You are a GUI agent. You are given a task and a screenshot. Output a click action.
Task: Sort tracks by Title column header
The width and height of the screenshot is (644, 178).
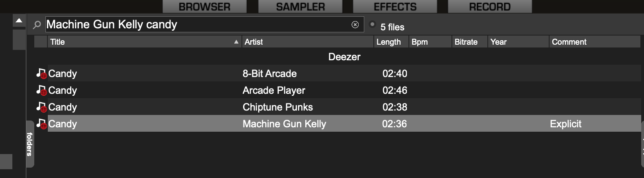(x=144, y=42)
